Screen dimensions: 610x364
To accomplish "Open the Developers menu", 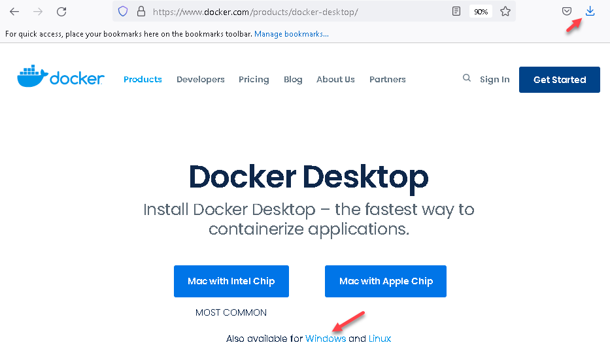I will (200, 79).
